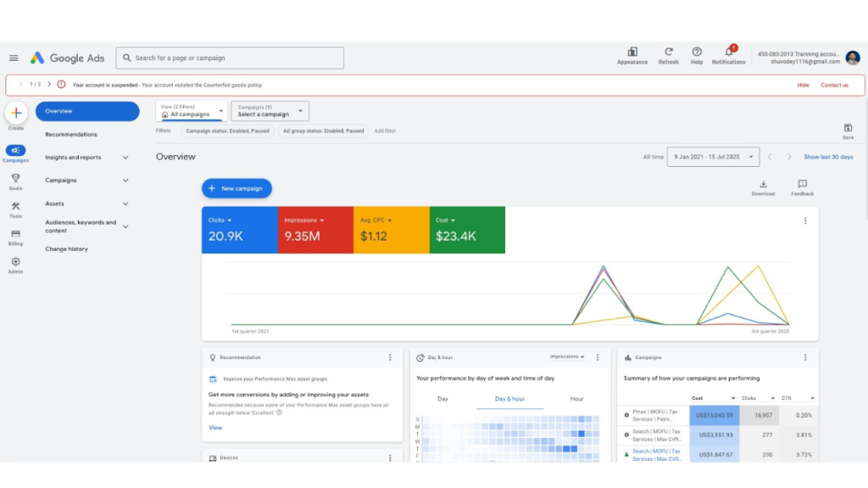Click the 18,957 clicks cell

tap(759, 415)
